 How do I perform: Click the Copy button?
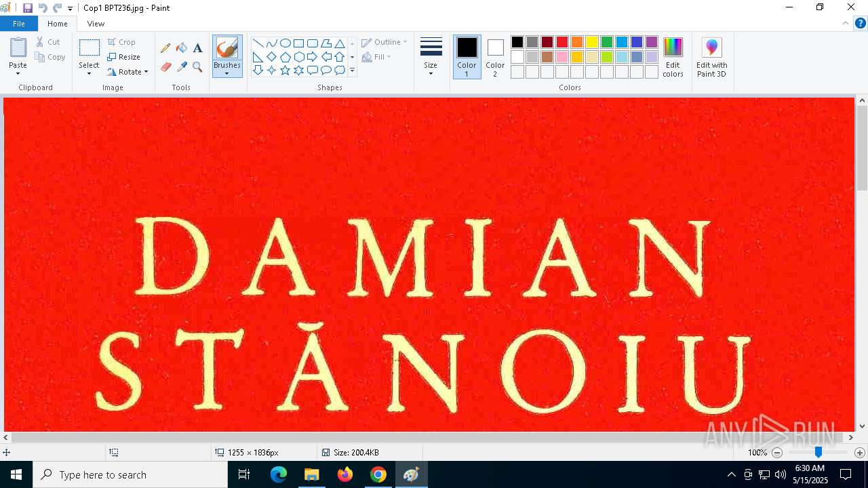[x=50, y=57]
